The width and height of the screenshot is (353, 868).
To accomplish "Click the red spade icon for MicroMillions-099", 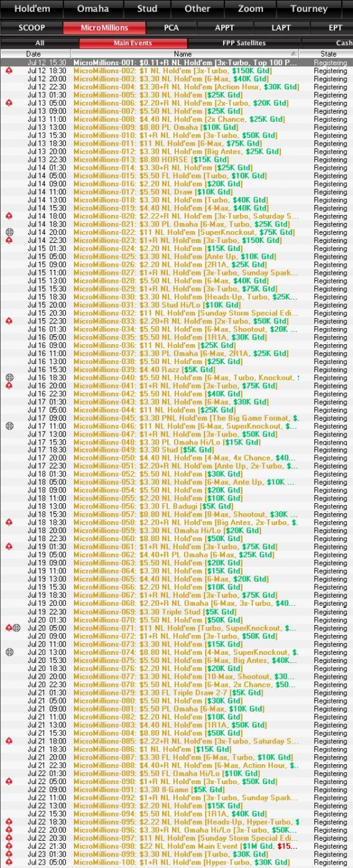I will coord(9,853).
